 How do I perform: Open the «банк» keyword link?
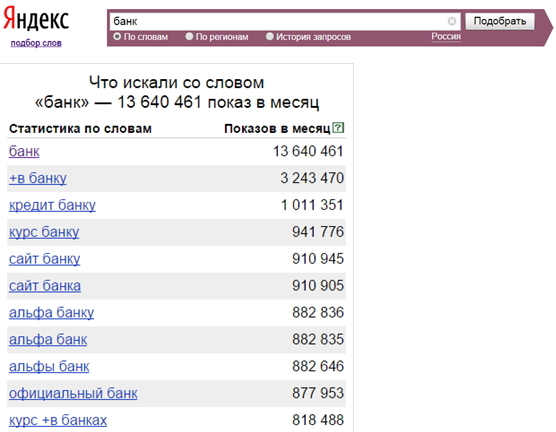[24, 151]
